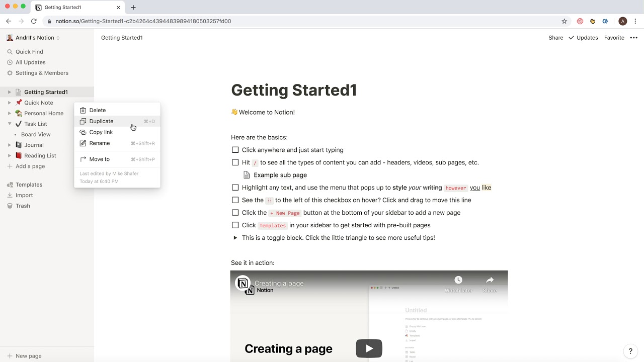Click the Trash bin icon
The height and width of the screenshot is (362, 644).
(10, 206)
